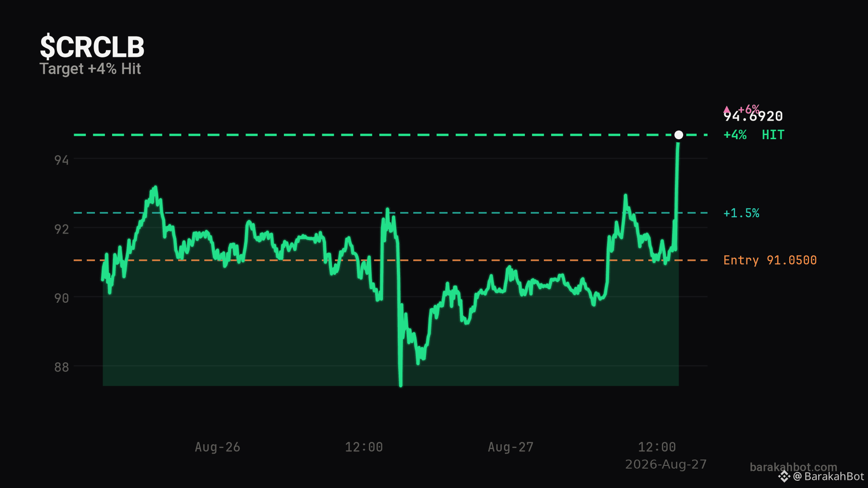The image size is (868, 488).
Task: Select the +1.5% target level label
Action: tap(741, 213)
